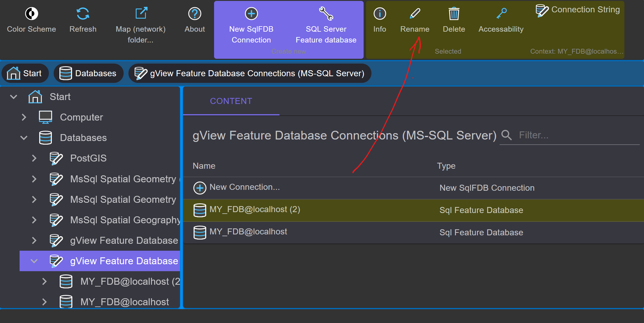Click the filter search magnifier icon
Viewport: 644px width, 323px height.
506,135
